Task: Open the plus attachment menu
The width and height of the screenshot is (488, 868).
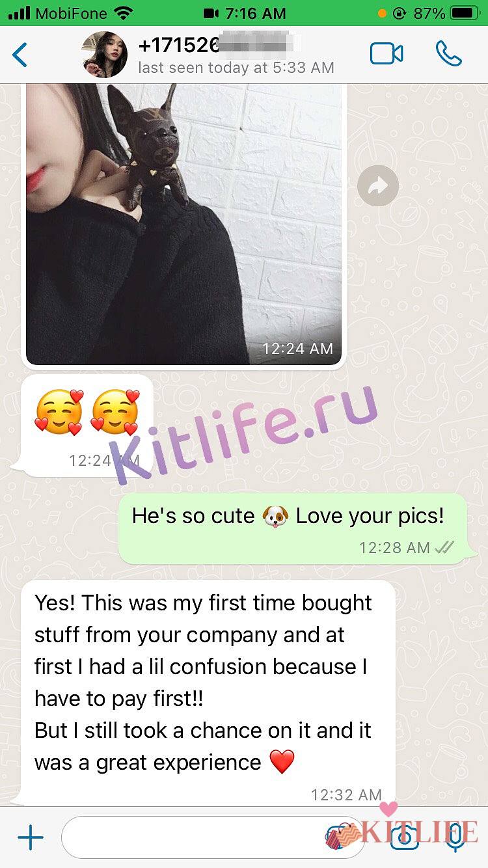Action: pos(31,837)
